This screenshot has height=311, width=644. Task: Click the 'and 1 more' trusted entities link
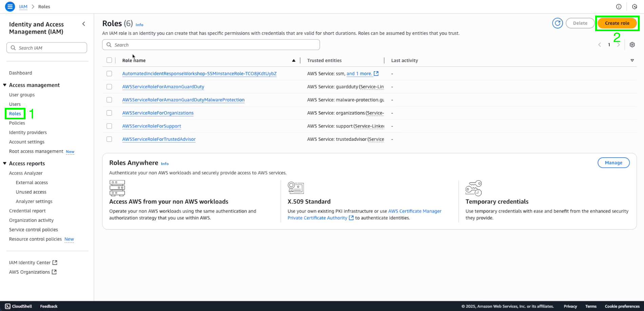pyautogui.click(x=359, y=74)
